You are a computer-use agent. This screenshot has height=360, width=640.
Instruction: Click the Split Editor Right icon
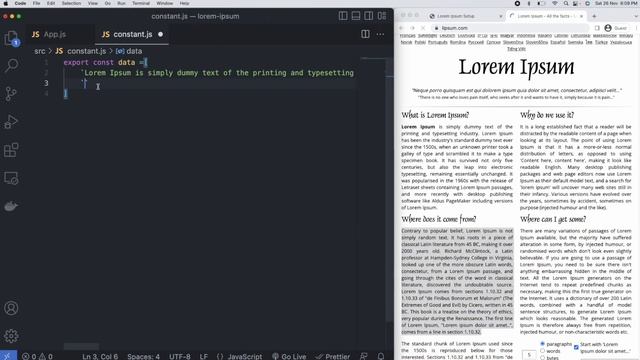365,34
